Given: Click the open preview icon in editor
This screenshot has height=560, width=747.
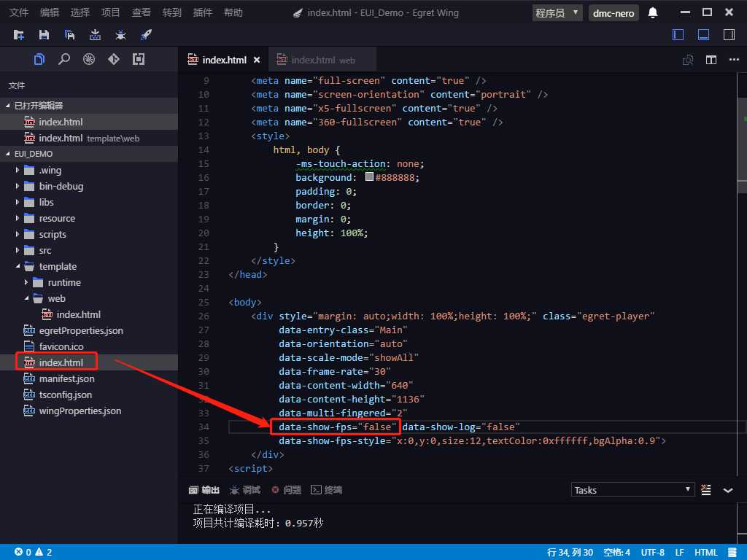Looking at the screenshot, I should (x=688, y=60).
